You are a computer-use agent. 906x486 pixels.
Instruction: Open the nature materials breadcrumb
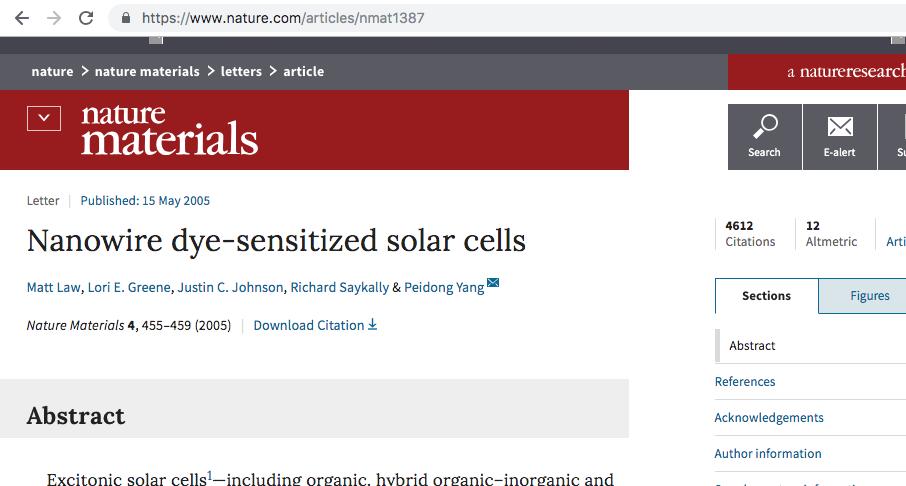click(x=147, y=72)
